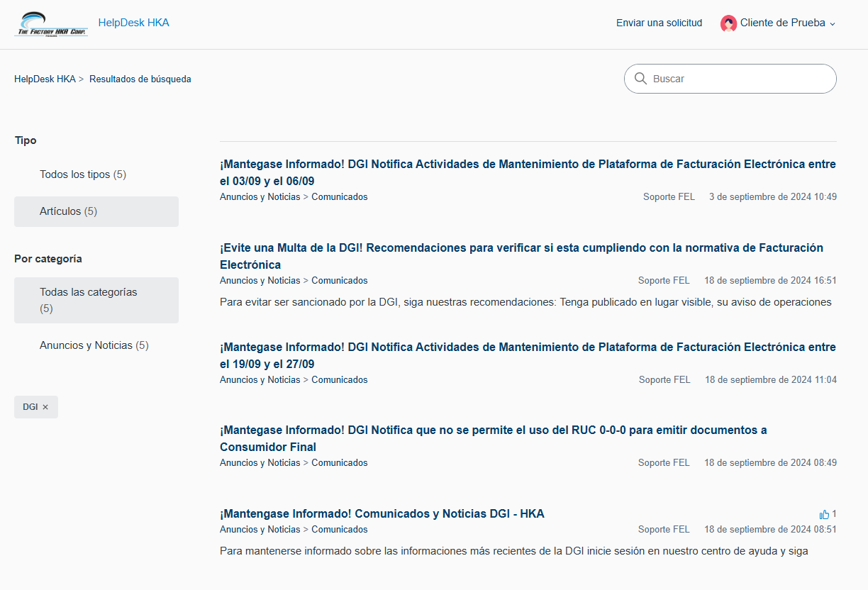Open the HelpDesk HKA header link

(133, 23)
